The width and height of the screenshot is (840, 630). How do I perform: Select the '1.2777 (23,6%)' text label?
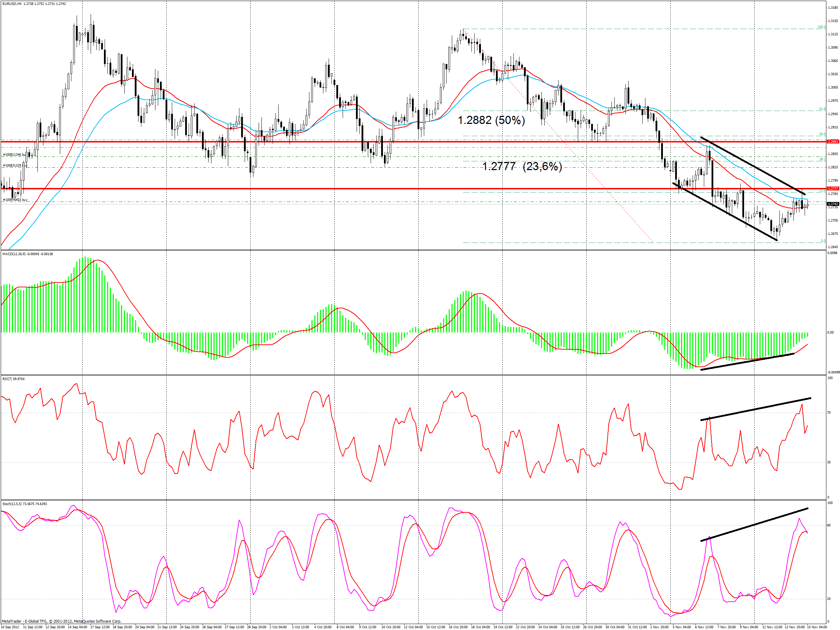[522, 166]
